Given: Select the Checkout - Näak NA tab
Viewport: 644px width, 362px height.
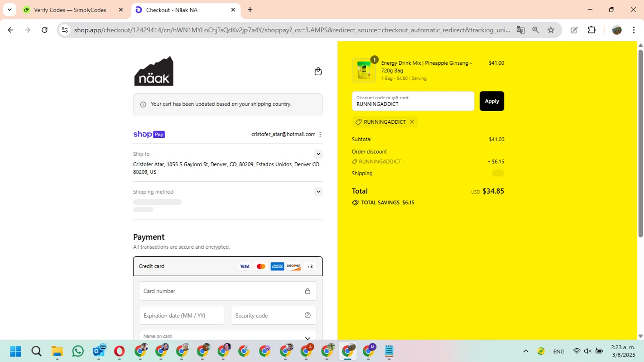Looking at the screenshot, I should 172,10.
